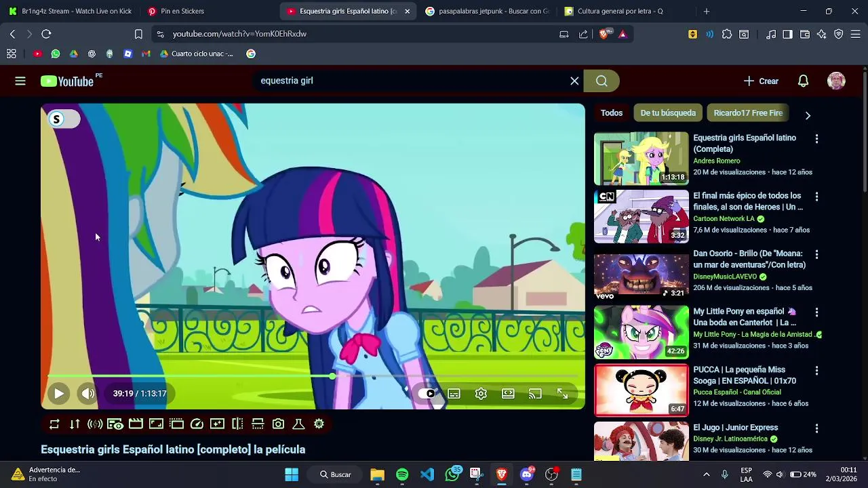This screenshot has width=868, height=488.
Task: Open Andres Romero channel link
Action: pos(716,161)
